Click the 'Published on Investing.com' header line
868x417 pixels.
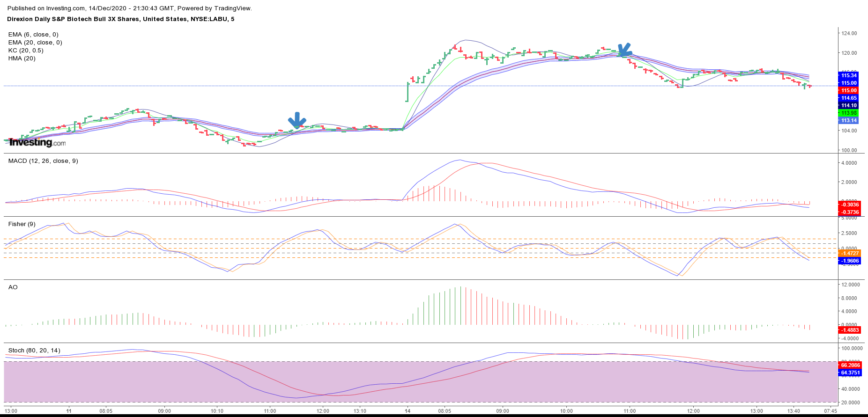click(130, 8)
